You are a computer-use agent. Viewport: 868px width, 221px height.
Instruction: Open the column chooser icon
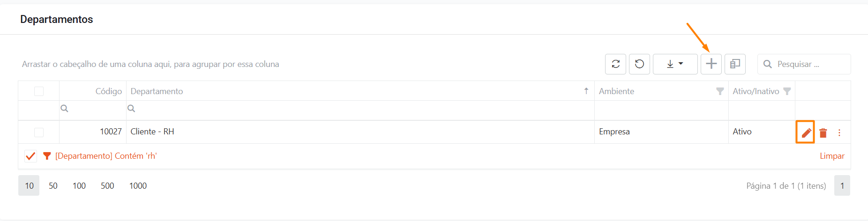[735, 64]
